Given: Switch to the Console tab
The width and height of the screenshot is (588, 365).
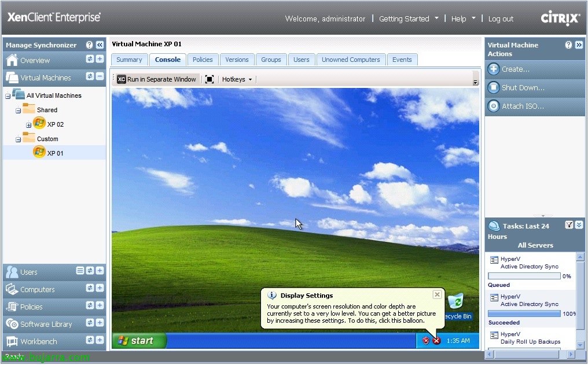Looking at the screenshot, I should tap(168, 60).
